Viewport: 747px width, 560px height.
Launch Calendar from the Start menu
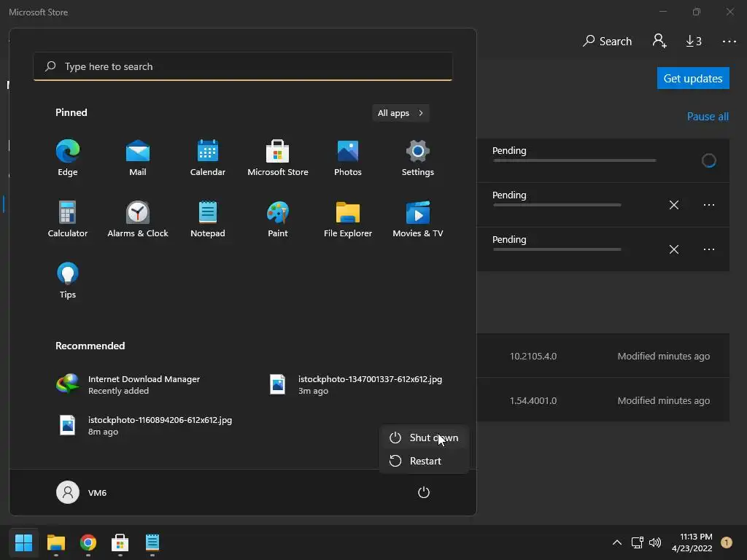pos(208,158)
